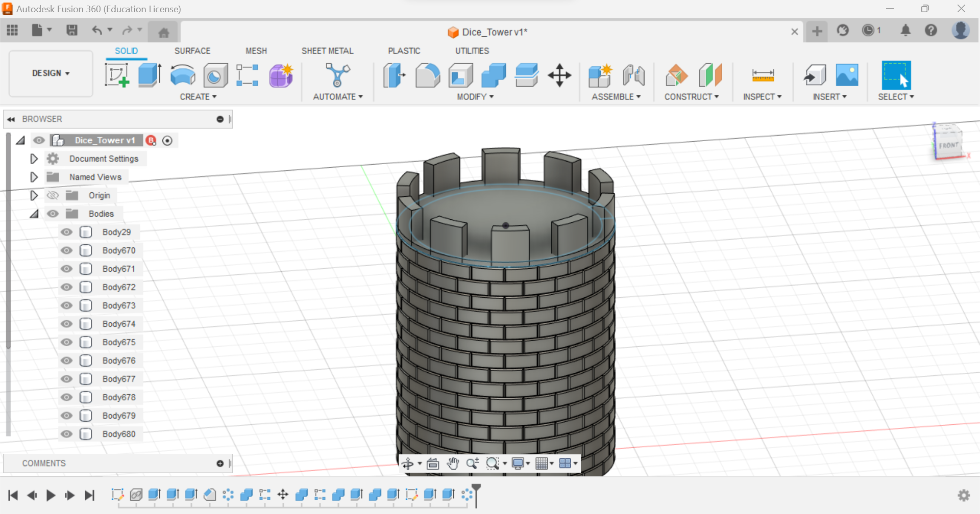Open the CONSTRUCT dropdown menu

pyautogui.click(x=692, y=96)
